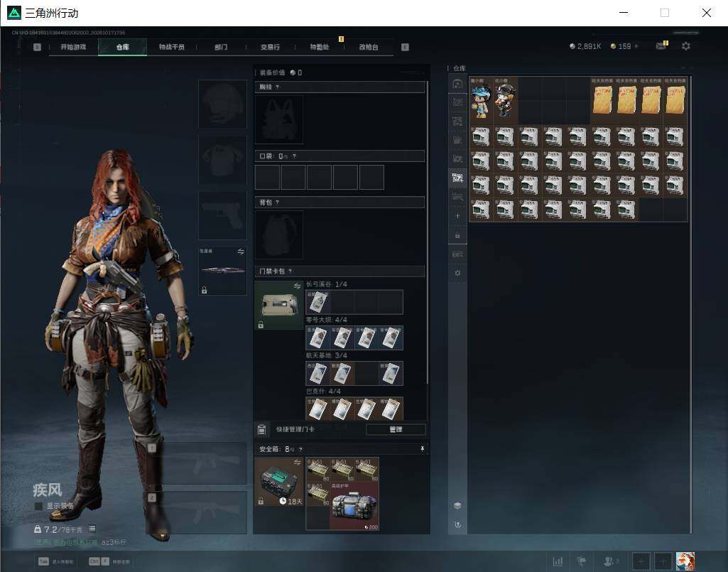Open the 改枪台 tab

pos(369,47)
